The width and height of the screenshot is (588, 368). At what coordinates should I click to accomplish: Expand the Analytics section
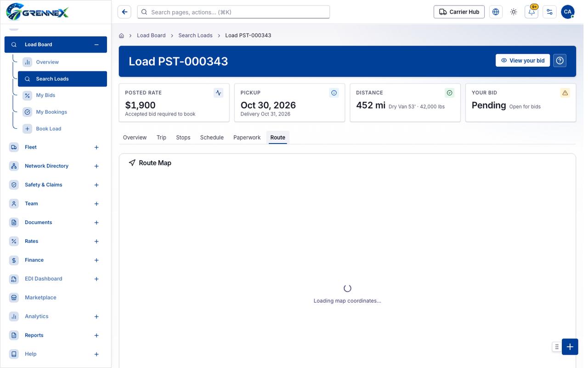click(x=96, y=316)
